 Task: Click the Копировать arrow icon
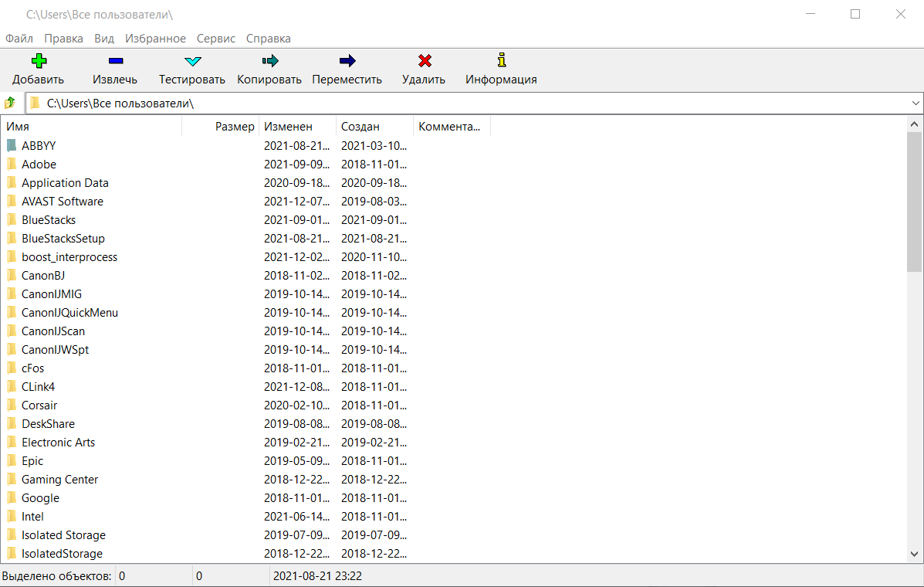[x=269, y=61]
